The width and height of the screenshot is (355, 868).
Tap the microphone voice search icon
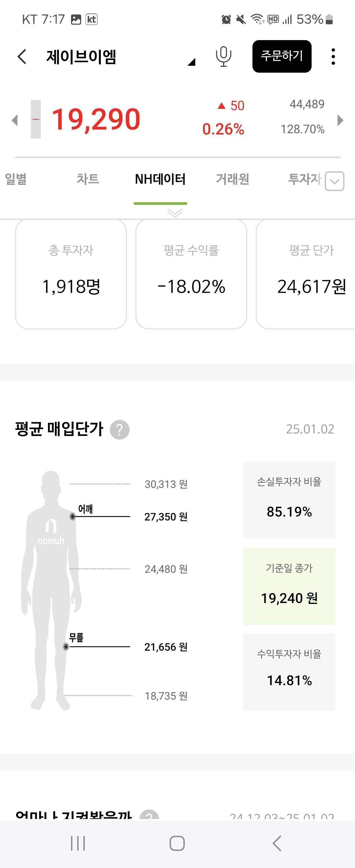pyautogui.click(x=223, y=57)
